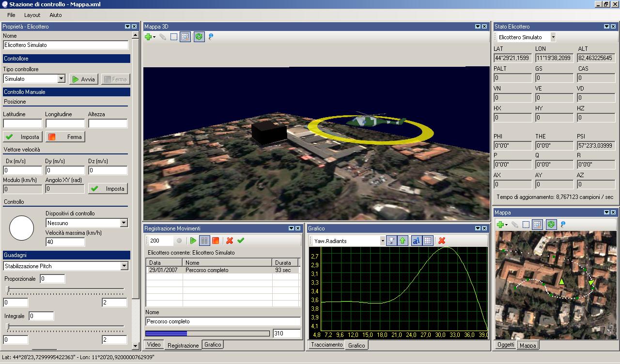Stop playback with the orange square button
This screenshot has width=620, height=364.
pos(216,241)
